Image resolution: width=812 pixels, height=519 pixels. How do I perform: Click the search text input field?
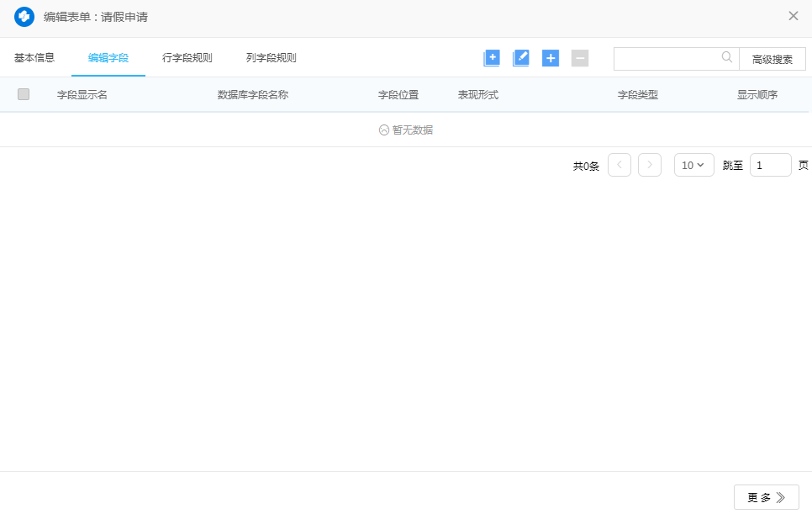coord(667,58)
